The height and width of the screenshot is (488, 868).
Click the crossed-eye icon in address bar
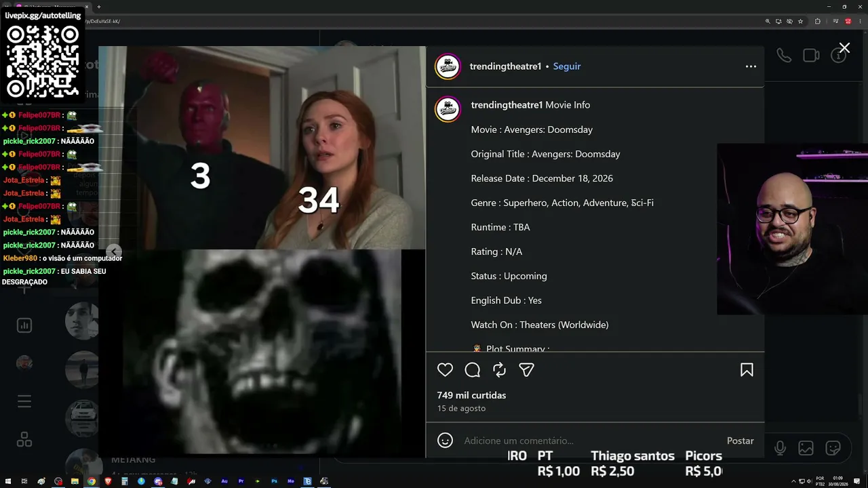pyautogui.click(x=789, y=21)
